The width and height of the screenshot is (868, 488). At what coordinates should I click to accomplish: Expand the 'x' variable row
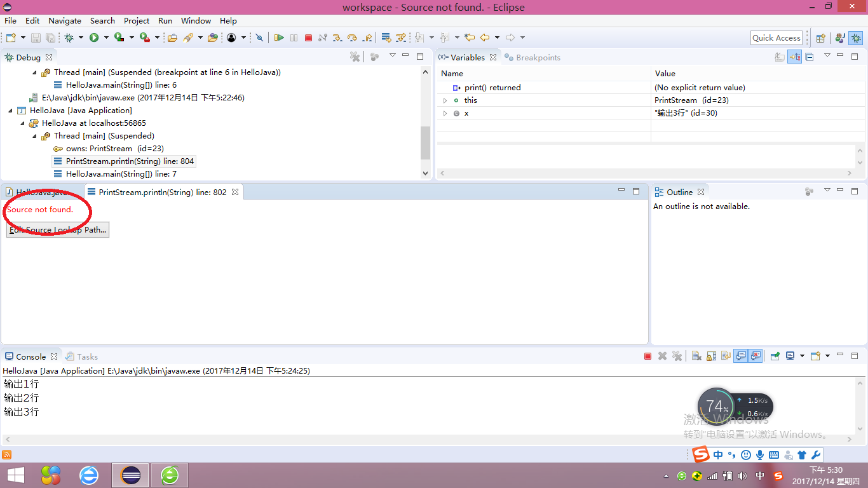point(445,113)
